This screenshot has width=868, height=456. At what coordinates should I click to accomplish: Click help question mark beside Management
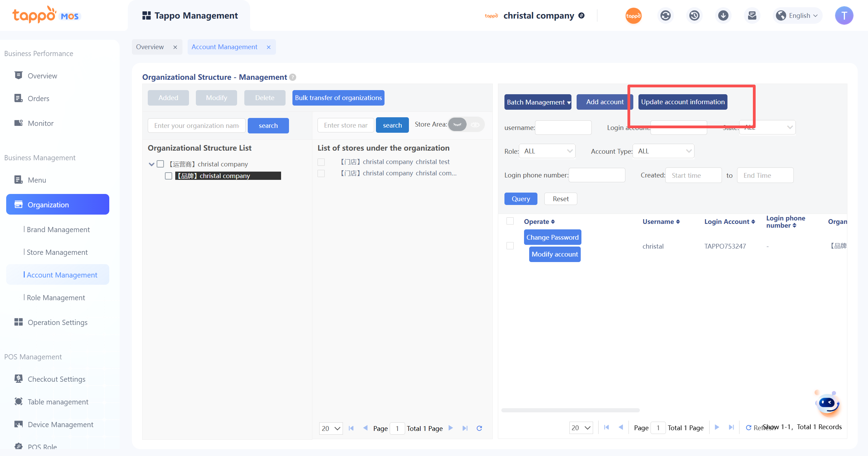pyautogui.click(x=292, y=77)
